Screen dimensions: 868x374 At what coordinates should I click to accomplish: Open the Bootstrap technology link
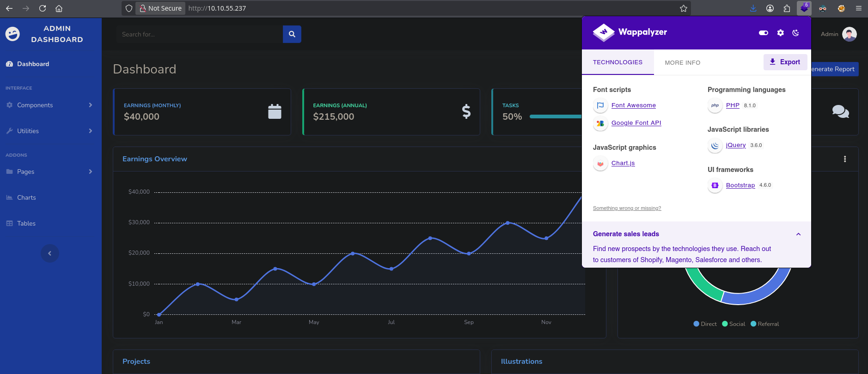point(740,185)
